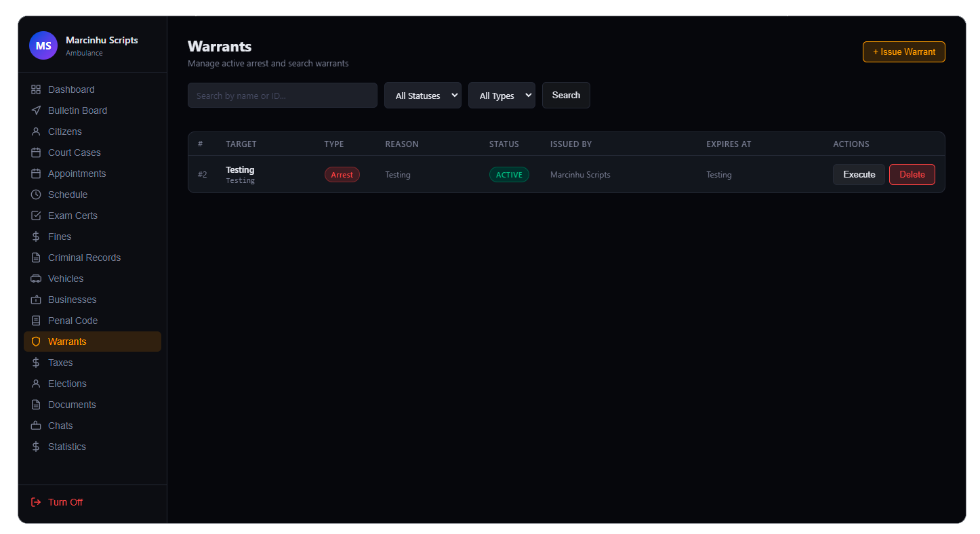
Task: Click the Vehicles car icon
Action: (x=36, y=279)
